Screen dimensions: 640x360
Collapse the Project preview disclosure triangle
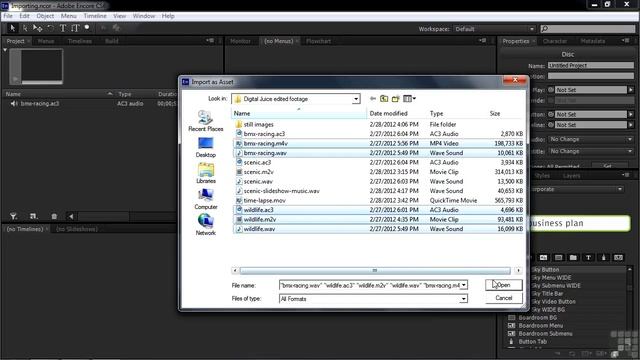(5, 50)
